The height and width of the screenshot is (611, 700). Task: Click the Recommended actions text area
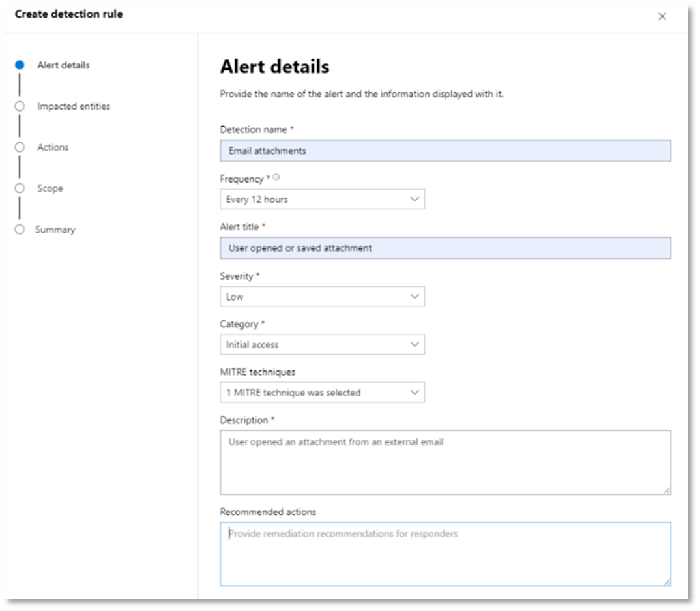coord(446,554)
